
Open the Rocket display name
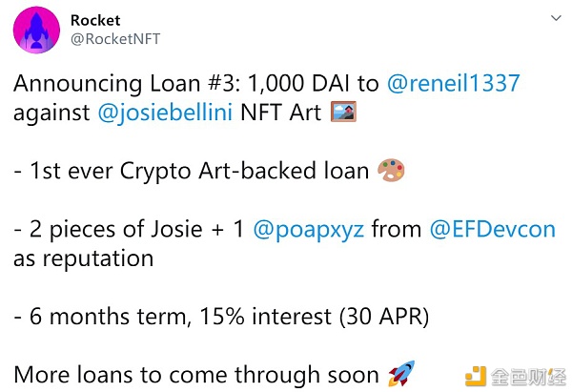pyautogui.click(x=95, y=20)
